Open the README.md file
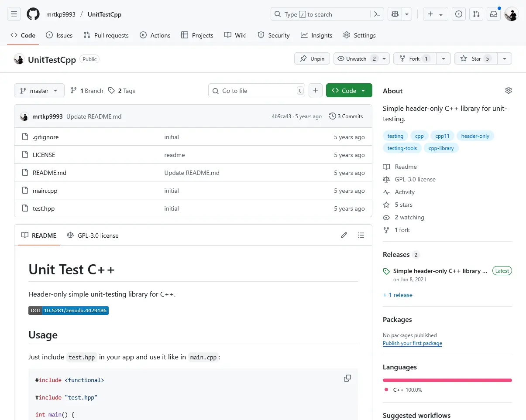 [x=49, y=173]
